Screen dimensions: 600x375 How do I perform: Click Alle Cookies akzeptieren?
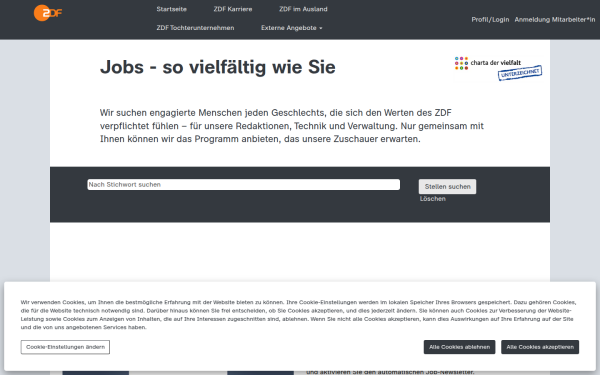point(540,347)
